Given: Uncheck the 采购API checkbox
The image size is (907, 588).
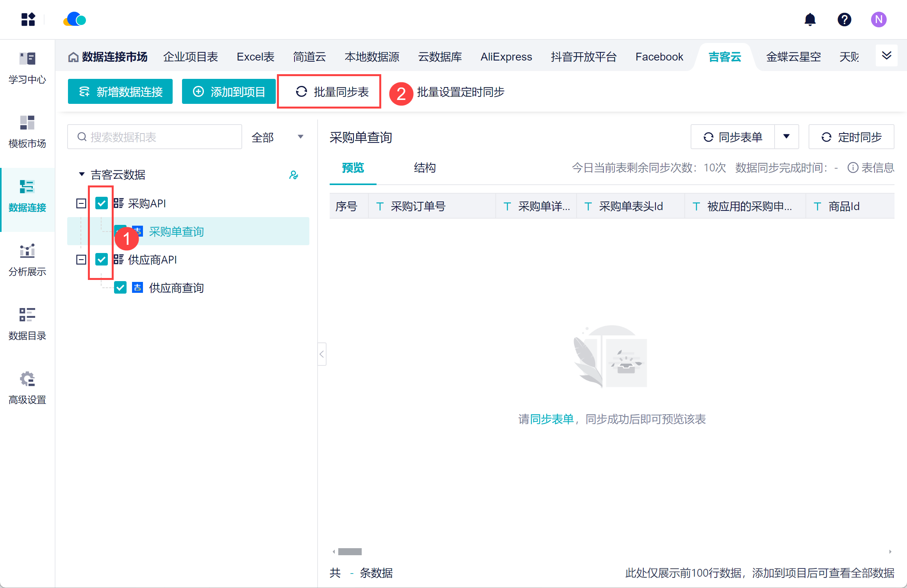Looking at the screenshot, I should click(x=102, y=203).
